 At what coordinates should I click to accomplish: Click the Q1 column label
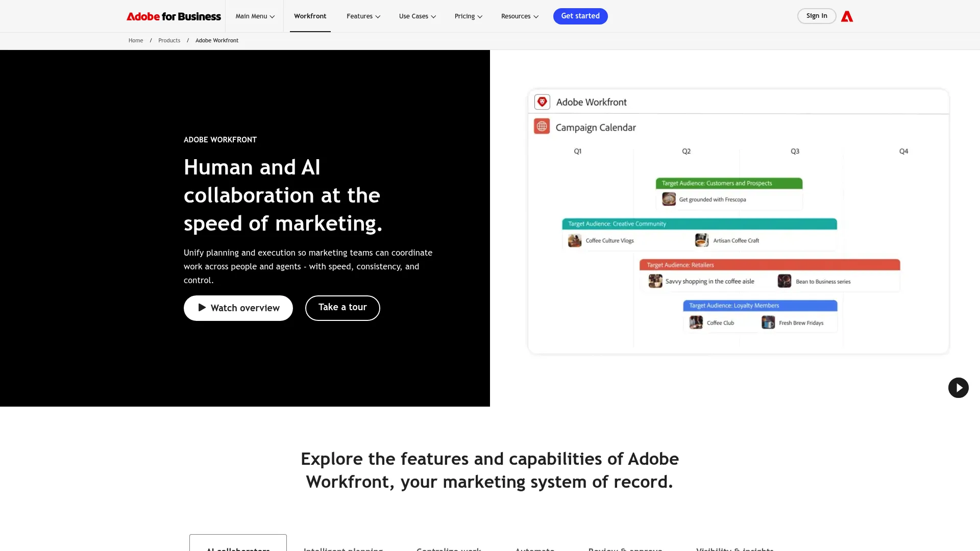pos(578,152)
